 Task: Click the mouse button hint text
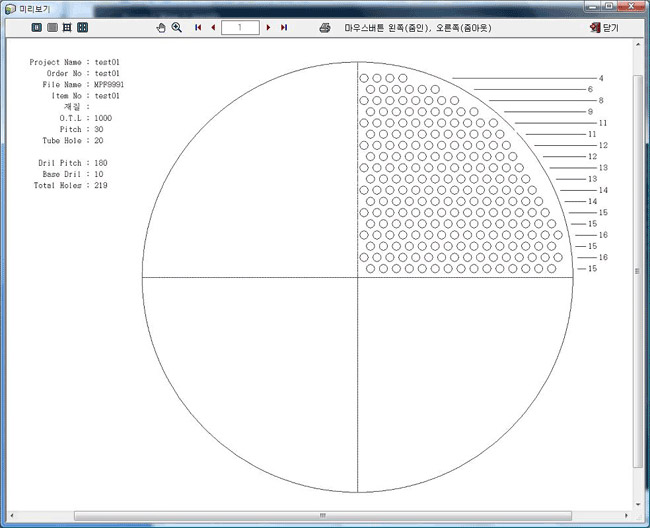418,28
